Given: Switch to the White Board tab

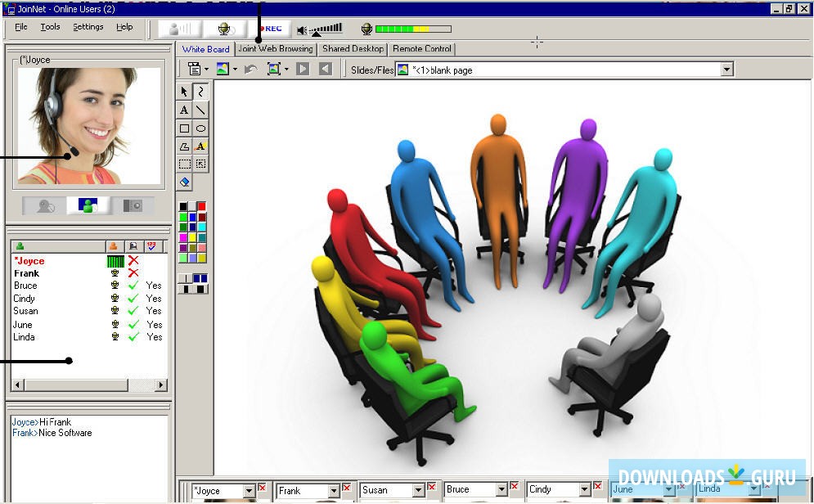Looking at the screenshot, I should tap(205, 49).
